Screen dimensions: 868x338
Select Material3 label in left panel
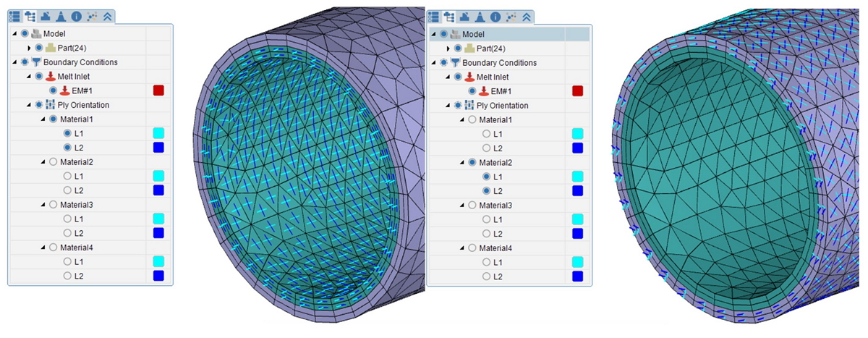pyautogui.click(x=77, y=205)
